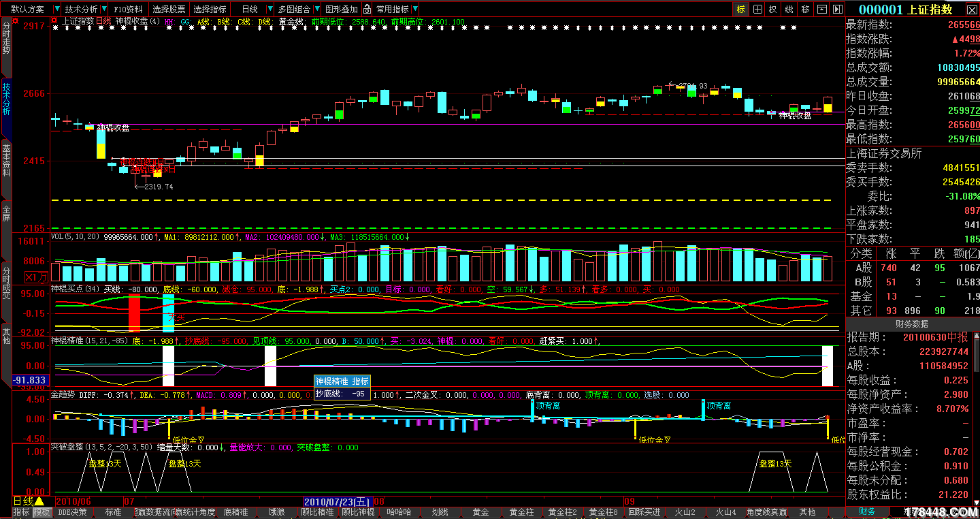
Task: Click the 最新指数 value row
Action: tap(913, 25)
